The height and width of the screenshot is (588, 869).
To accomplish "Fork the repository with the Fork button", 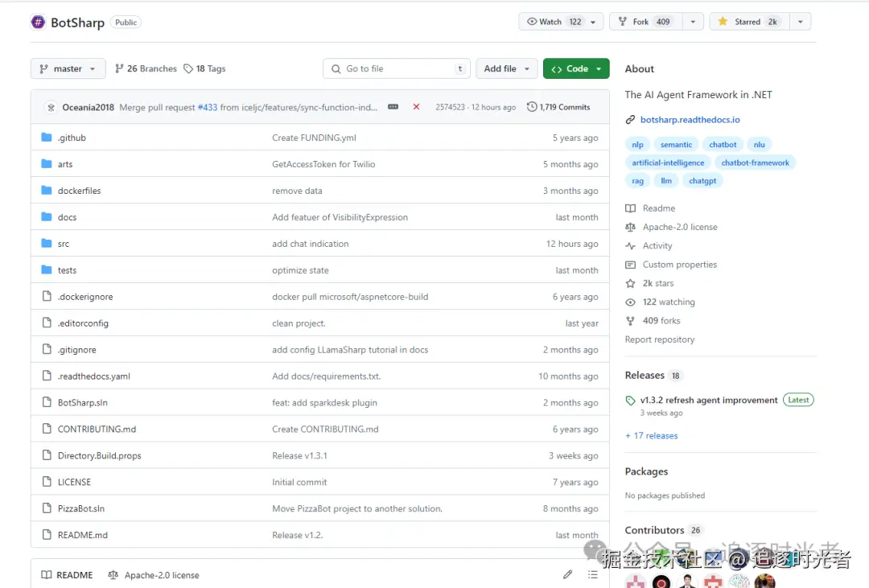I will (x=646, y=22).
